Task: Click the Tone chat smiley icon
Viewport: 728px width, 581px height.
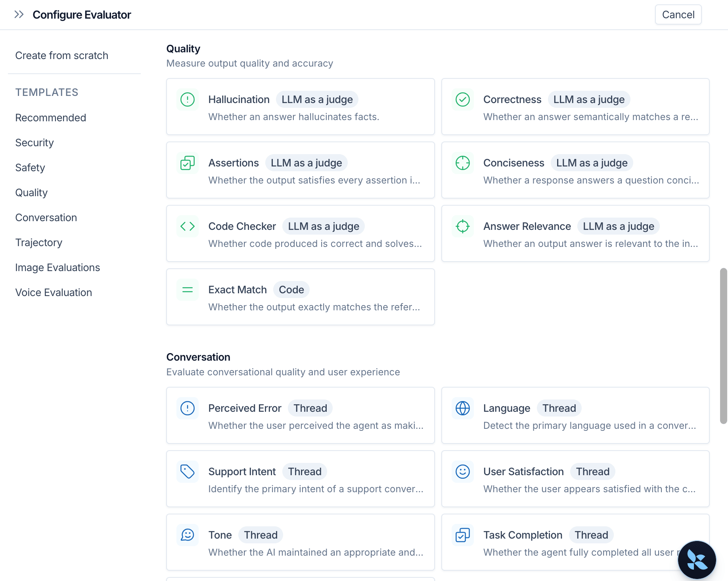Action: (x=188, y=535)
